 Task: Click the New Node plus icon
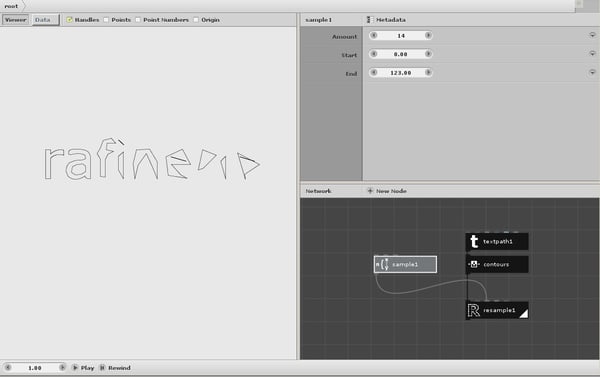click(x=370, y=191)
